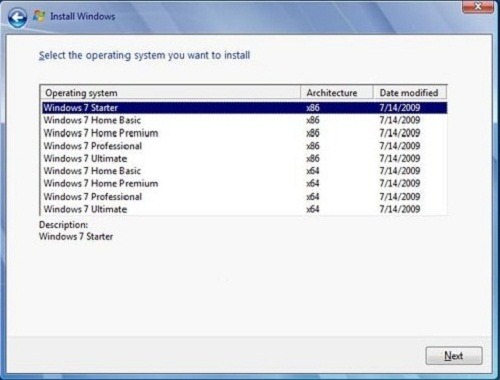The height and width of the screenshot is (380, 500).
Task: Pick Windows 7 Ultimate x86 edition
Action: point(245,158)
